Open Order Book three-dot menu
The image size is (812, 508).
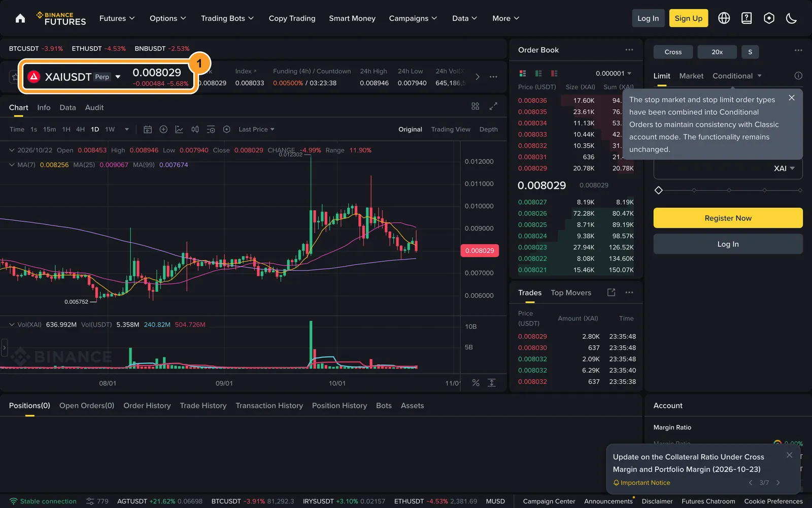pos(629,50)
